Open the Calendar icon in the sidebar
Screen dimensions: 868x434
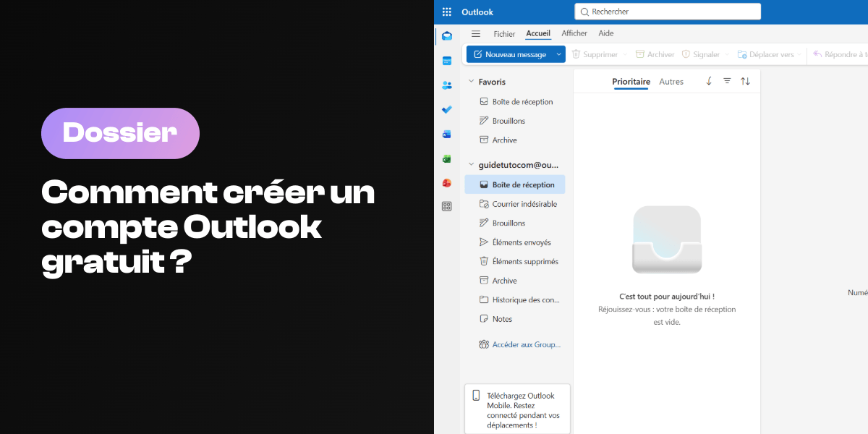pyautogui.click(x=447, y=61)
